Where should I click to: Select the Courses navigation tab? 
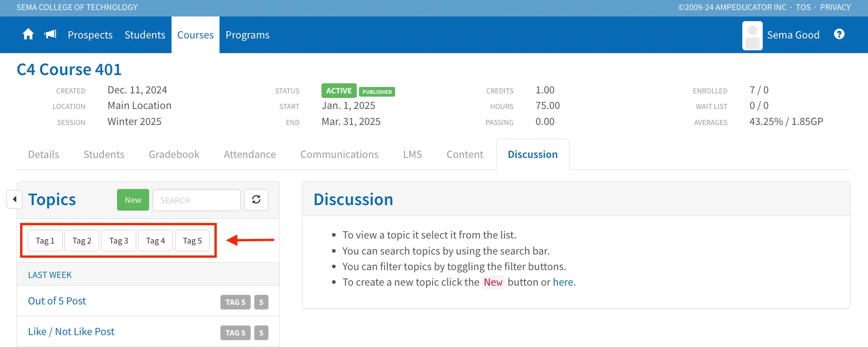click(195, 35)
